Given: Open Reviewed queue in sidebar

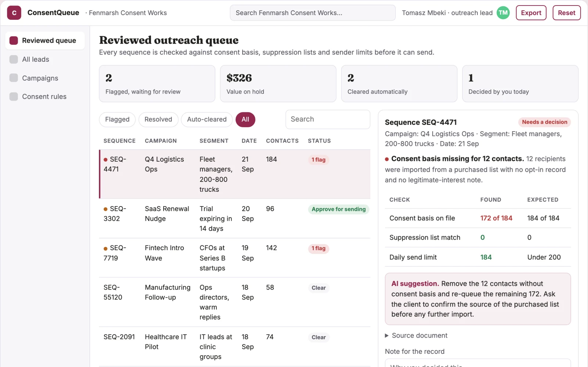Looking at the screenshot, I should tap(45, 40).
